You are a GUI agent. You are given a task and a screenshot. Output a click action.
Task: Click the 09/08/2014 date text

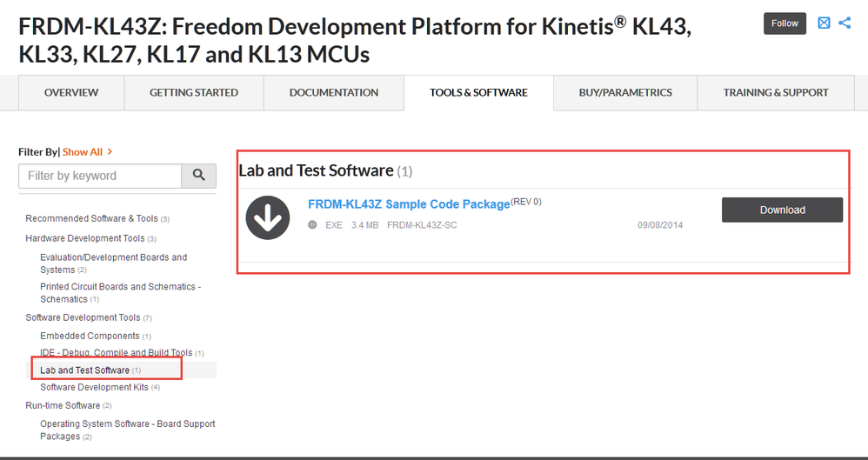click(x=660, y=225)
